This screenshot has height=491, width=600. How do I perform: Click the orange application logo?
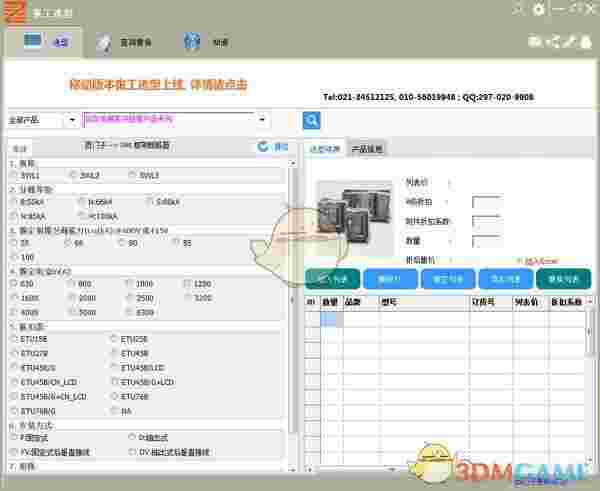pyautogui.click(x=16, y=11)
